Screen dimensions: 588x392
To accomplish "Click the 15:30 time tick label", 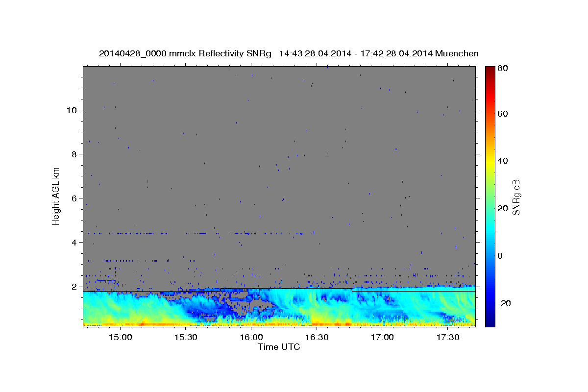I will [x=186, y=337].
